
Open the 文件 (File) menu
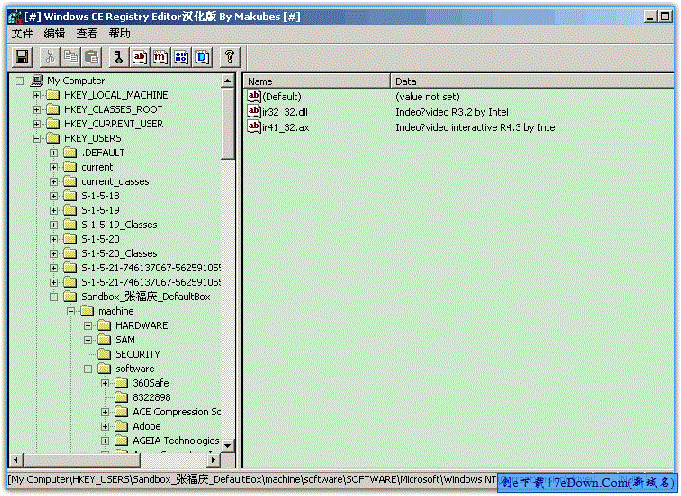coord(22,33)
